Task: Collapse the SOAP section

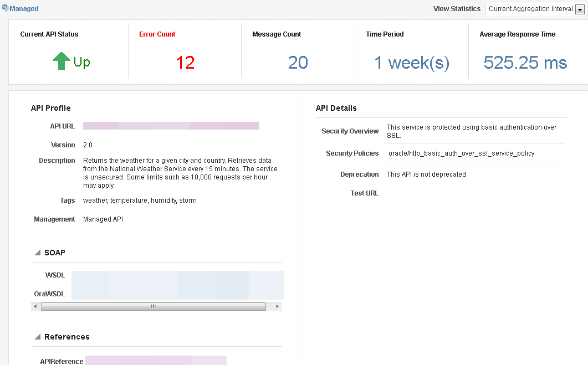Action: point(37,252)
